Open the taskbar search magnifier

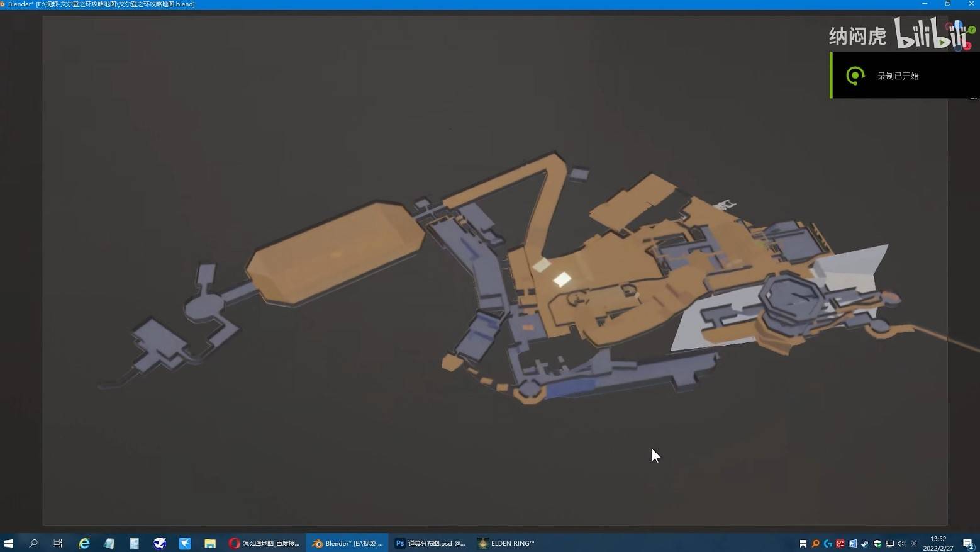coord(33,543)
